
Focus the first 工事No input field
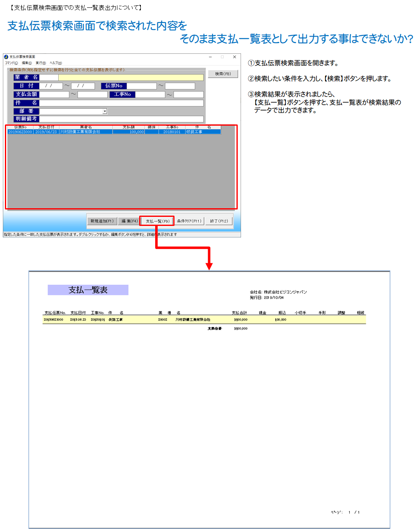point(150,94)
